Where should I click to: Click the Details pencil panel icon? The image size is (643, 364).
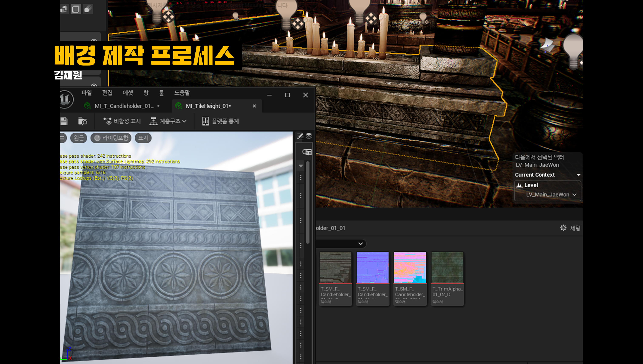[x=300, y=136]
